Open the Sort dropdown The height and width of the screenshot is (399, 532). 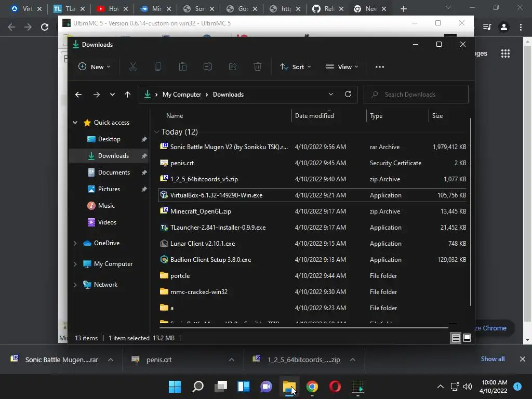(x=295, y=67)
